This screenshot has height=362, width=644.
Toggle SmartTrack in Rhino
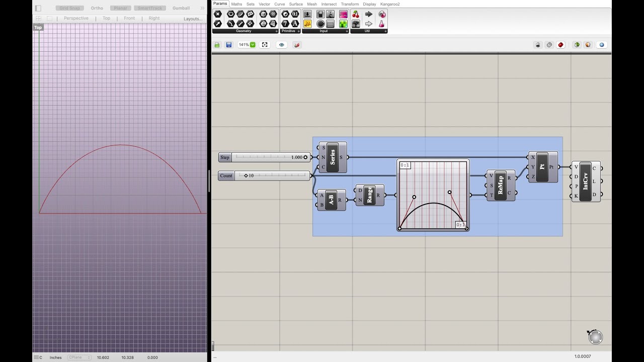pyautogui.click(x=150, y=8)
